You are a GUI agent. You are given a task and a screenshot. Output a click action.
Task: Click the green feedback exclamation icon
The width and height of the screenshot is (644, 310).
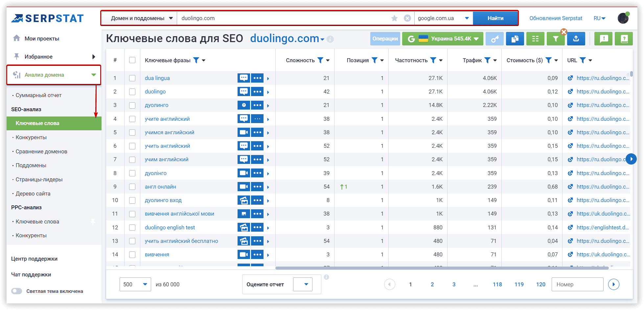(604, 39)
